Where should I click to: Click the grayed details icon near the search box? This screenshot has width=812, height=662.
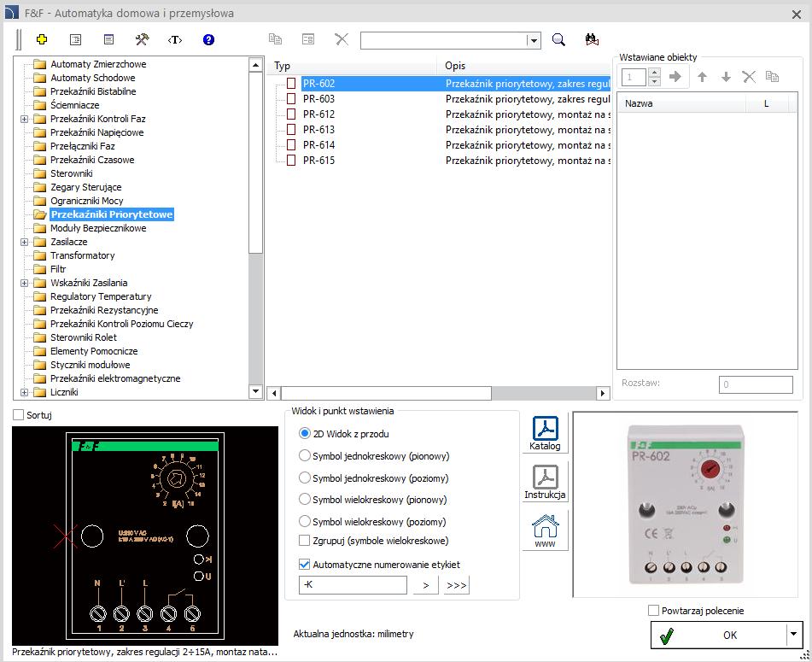308,38
